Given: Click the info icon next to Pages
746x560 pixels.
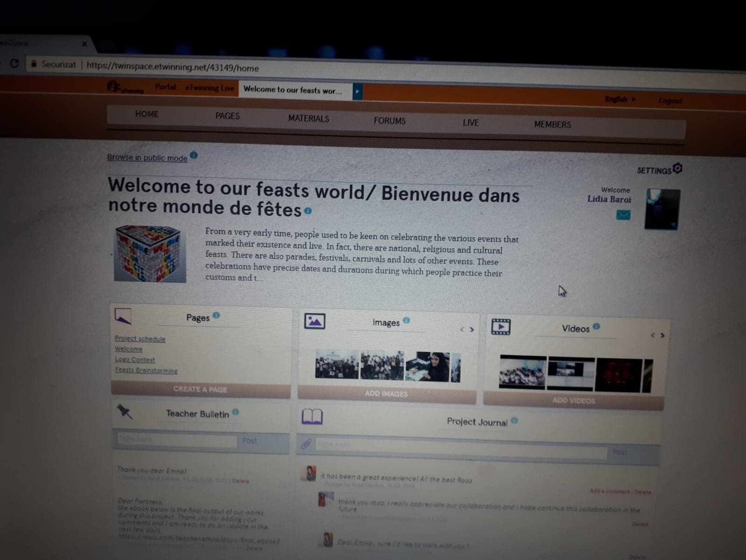Looking at the screenshot, I should [x=216, y=315].
